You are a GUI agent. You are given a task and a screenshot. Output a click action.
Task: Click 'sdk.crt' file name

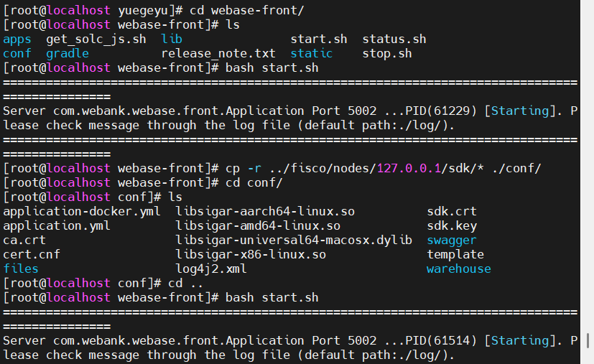pos(452,211)
